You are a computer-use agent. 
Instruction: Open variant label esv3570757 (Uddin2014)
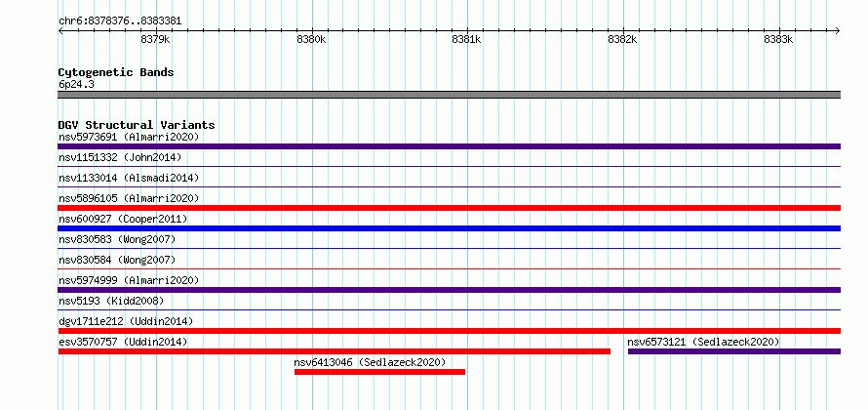coord(123,342)
